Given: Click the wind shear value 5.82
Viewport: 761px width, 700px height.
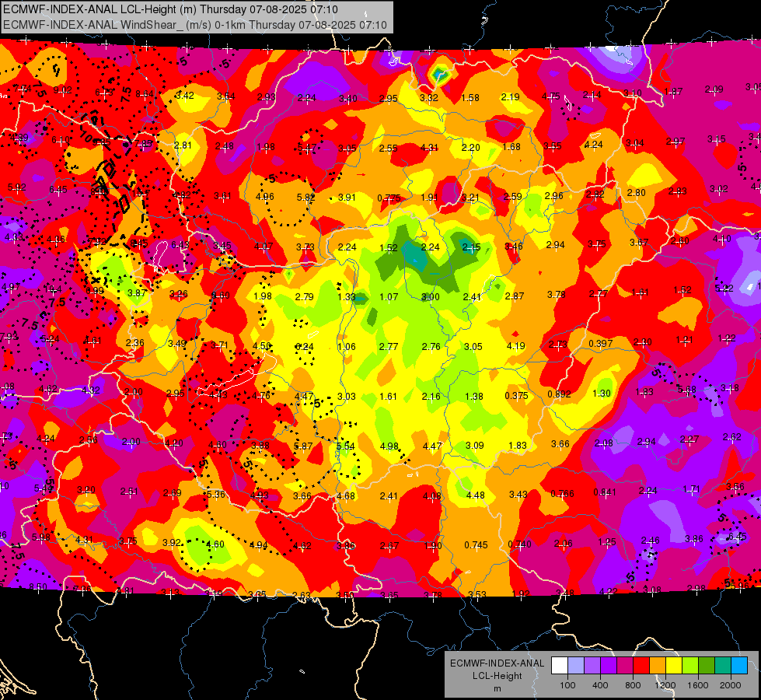Looking at the screenshot, I should (x=305, y=198).
